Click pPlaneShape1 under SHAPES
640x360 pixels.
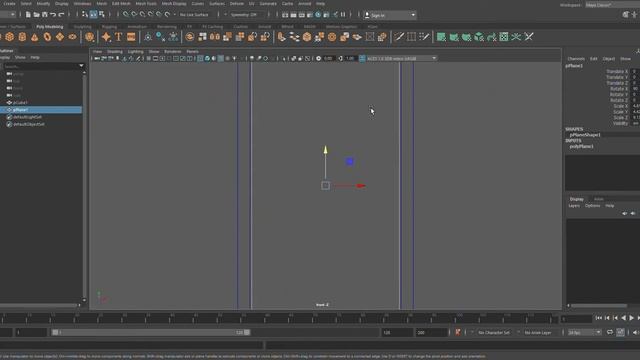pos(584,135)
